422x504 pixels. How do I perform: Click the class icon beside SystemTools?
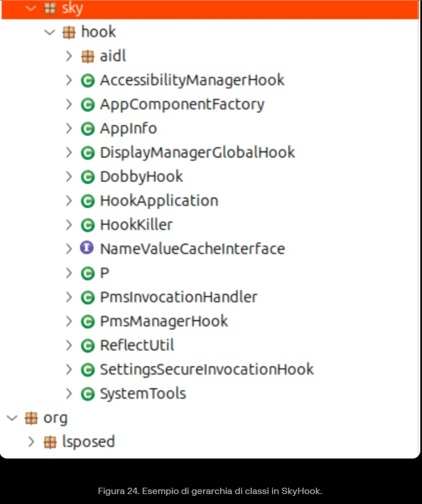88,394
